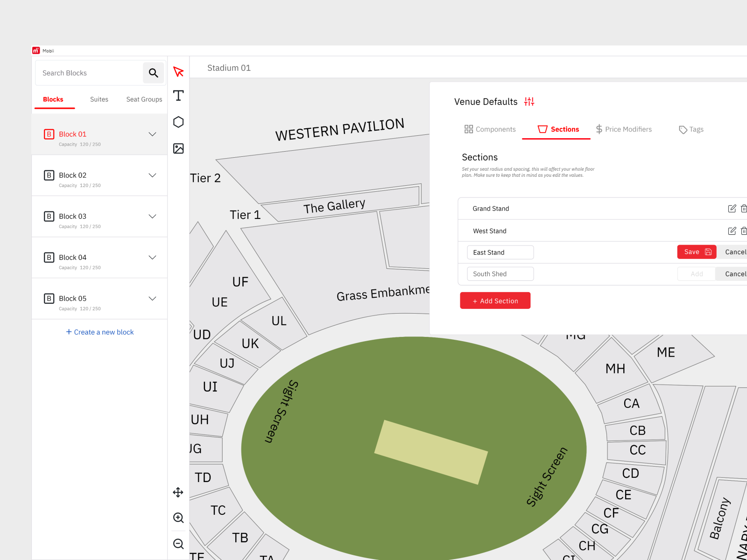Expand Block 03 with its chevron
Image resolution: width=747 pixels, height=560 pixels.
pos(152,216)
